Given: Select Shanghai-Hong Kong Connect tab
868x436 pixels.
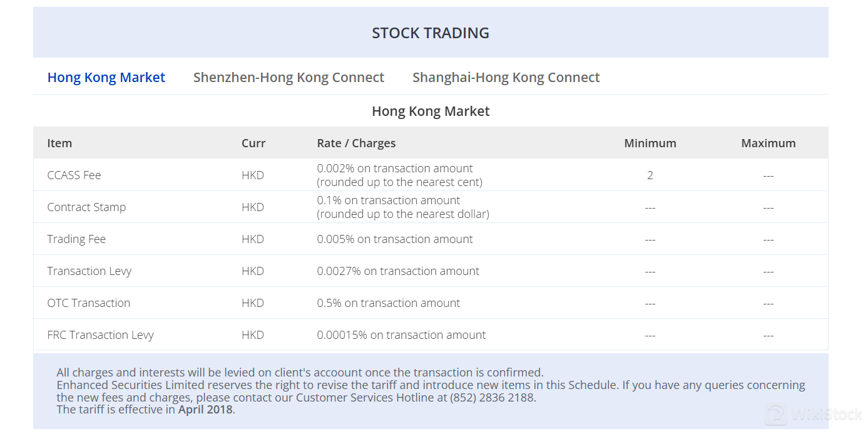Looking at the screenshot, I should [x=506, y=78].
